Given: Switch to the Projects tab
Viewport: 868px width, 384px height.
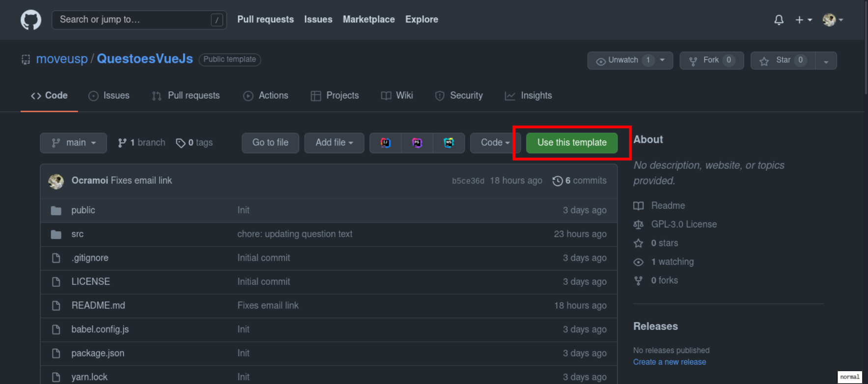Looking at the screenshot, I should click(335, 96).
